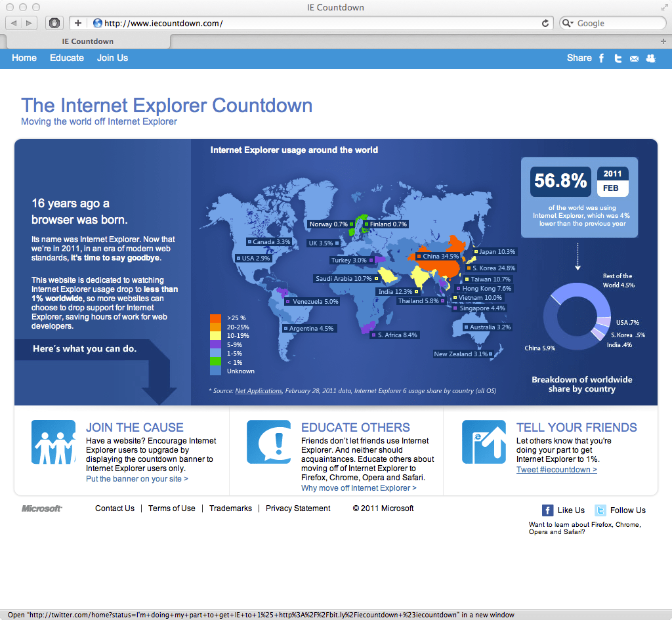Image resolution: width=672 pixels, height=620 pixels.
Task: Open Why move off Internet Explorer link
Action: pos(359,488)
